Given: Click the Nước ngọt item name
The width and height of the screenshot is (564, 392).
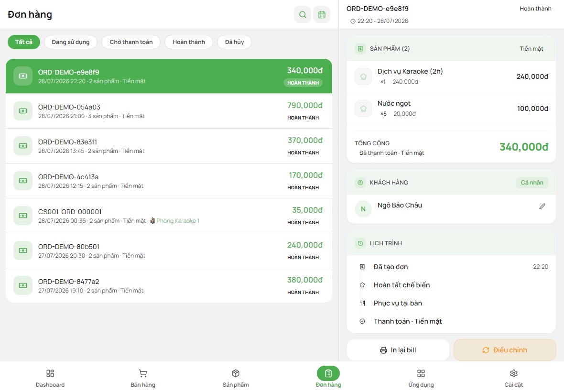Looking at the screenshot, I should click(394, 104).
